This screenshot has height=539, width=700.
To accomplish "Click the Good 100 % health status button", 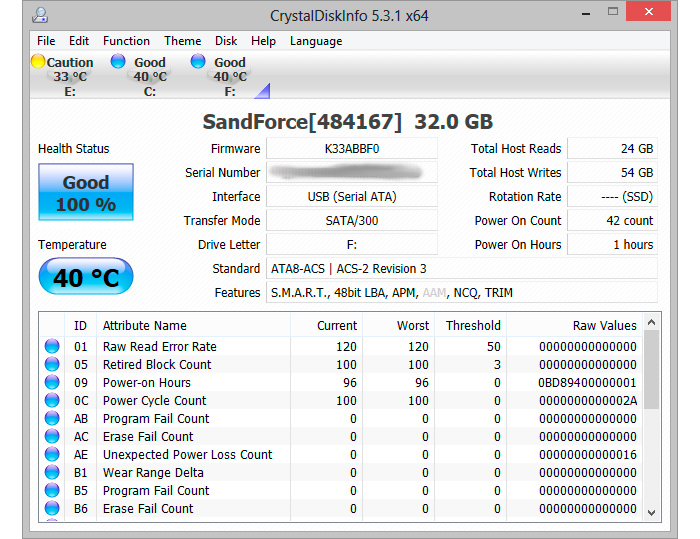I will [86, 193].
